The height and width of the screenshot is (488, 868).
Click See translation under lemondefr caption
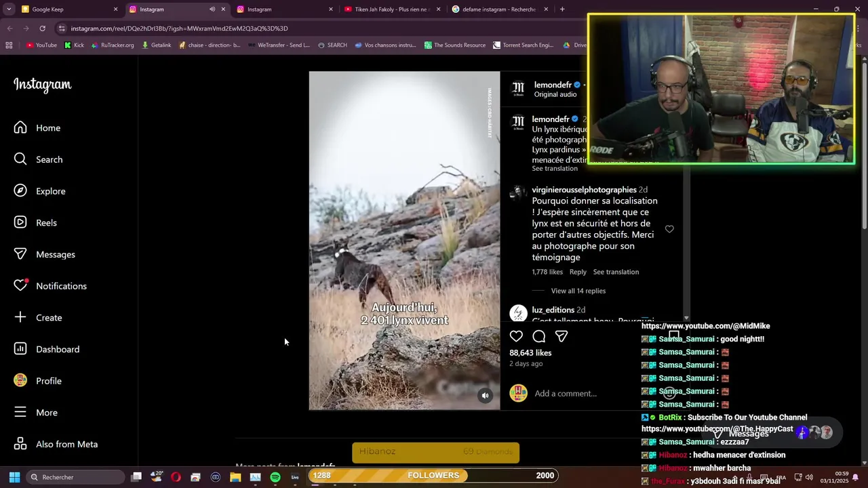[x=555, y=168]
